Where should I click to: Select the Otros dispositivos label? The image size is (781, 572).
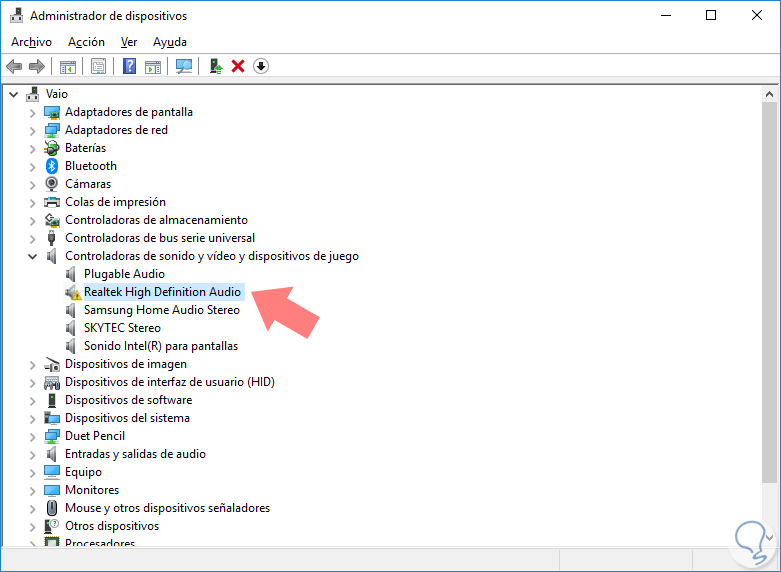[x=112, y=526]
